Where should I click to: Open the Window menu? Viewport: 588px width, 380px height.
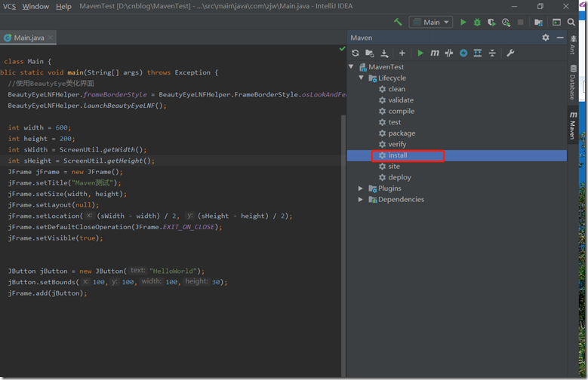click(35, 6)
